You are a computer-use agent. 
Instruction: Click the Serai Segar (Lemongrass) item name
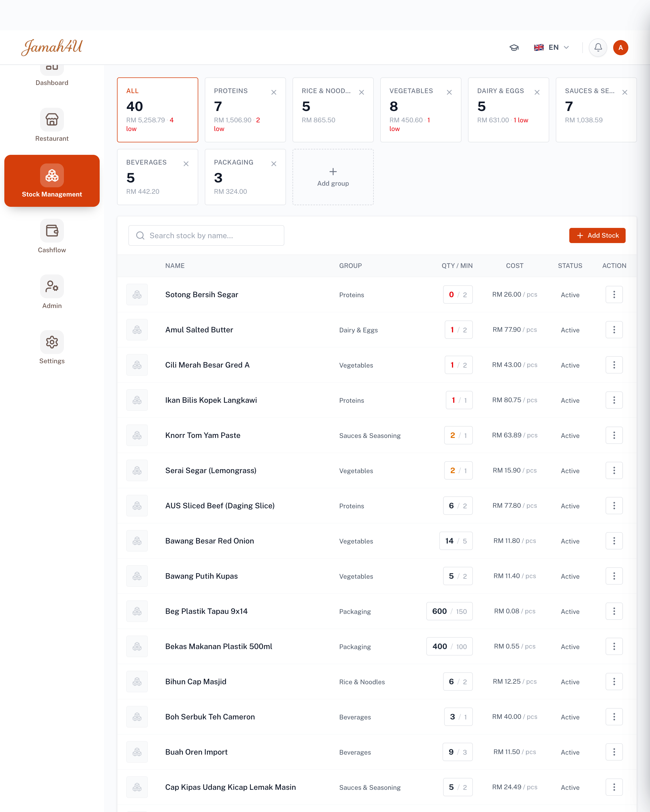[x=211, y=470]
